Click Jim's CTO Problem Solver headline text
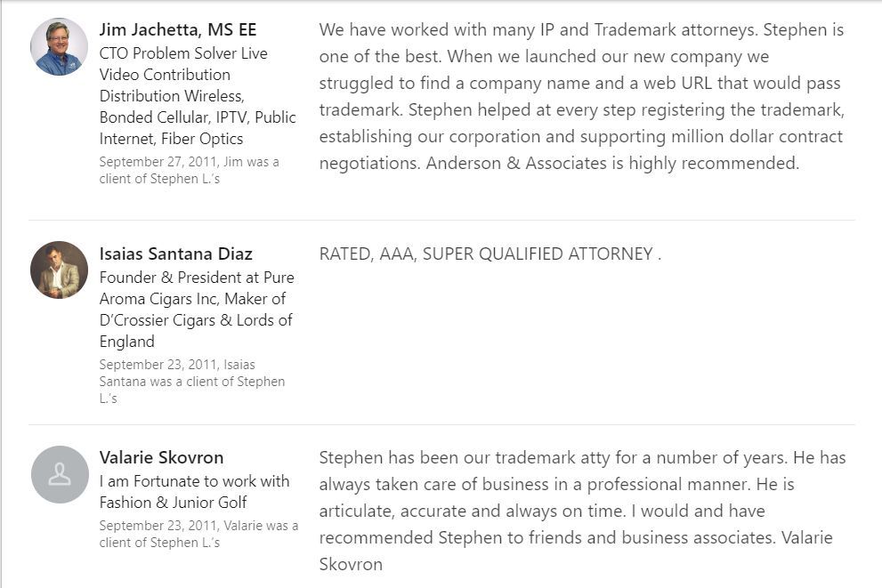This screenshot has width=882, height=588. pyautogui.click(x=198, y=95)
